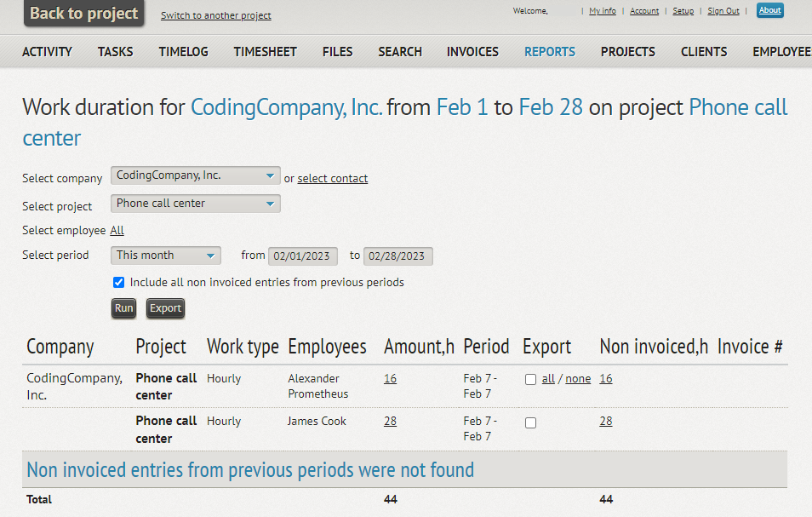
Task: Click the About button in header
Action: 769,11
